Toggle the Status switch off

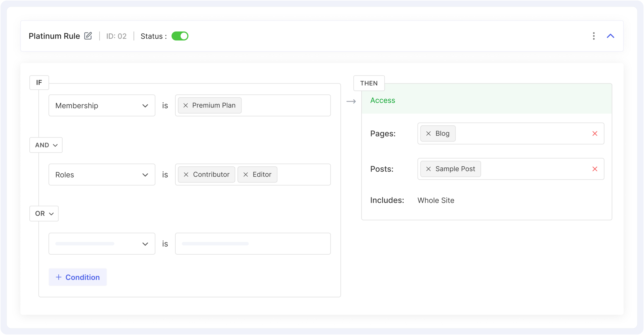pyautogui.click(x=180, y=36)
